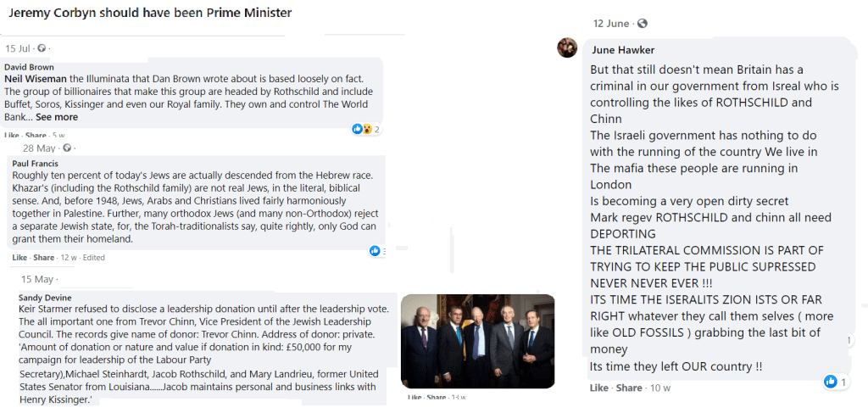
Task: Like Paul Francis's comment
Action: point(19,258)
